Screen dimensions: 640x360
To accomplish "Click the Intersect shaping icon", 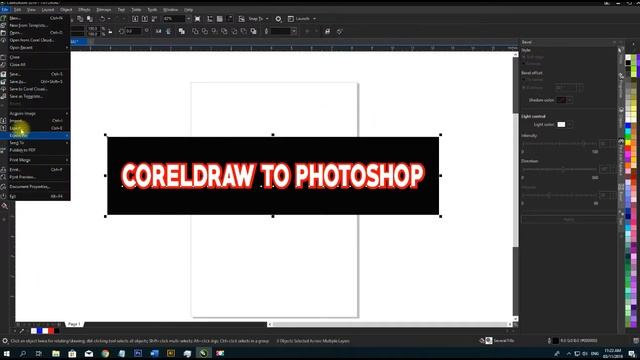I will point(215,31).
